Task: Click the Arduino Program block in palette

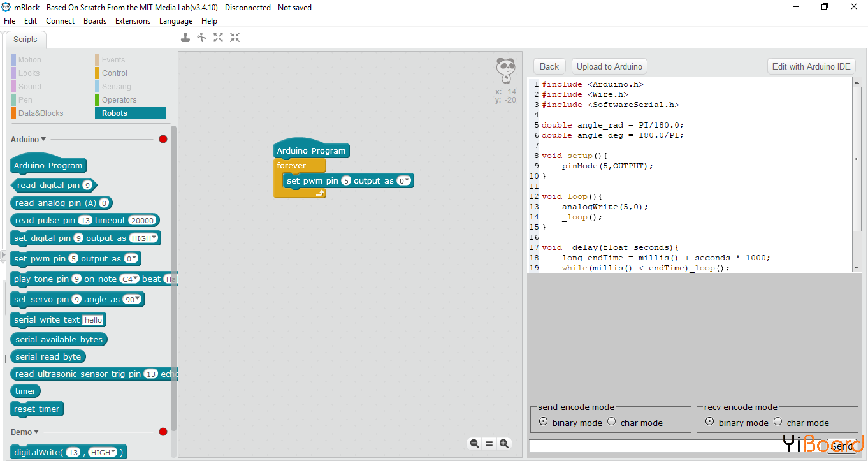Action: coord(48,165)
